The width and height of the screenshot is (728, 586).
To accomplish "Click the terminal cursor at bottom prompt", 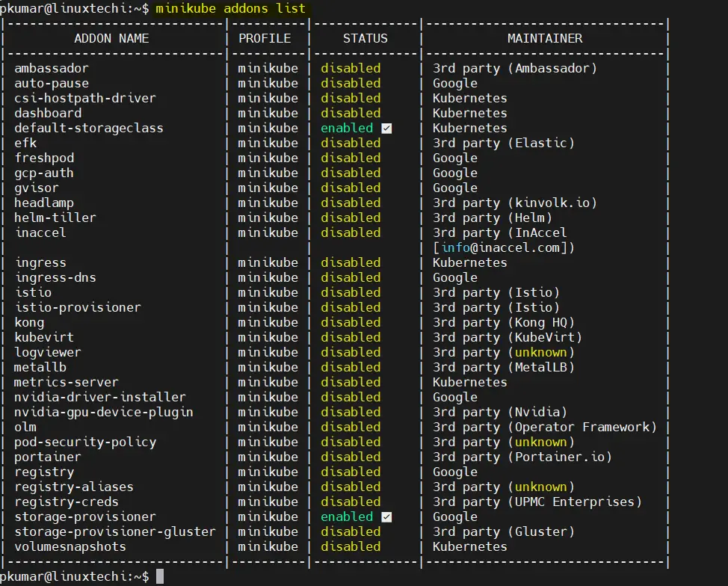I will coord(160,577).
